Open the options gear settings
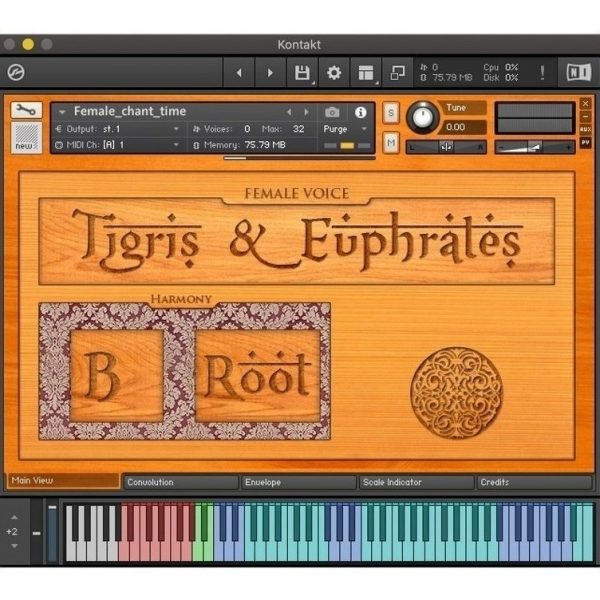The height and width of the screenshot is (600, 600). pos(334,73)
